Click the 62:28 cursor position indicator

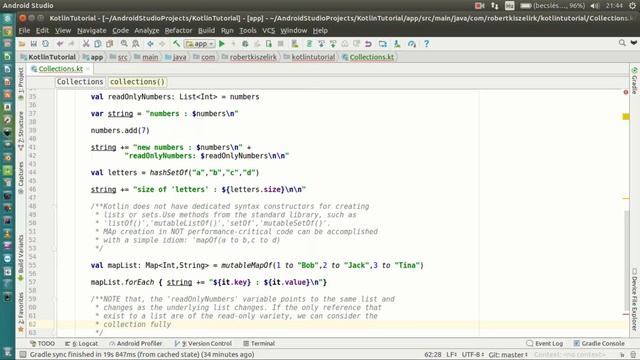point(433,355)
